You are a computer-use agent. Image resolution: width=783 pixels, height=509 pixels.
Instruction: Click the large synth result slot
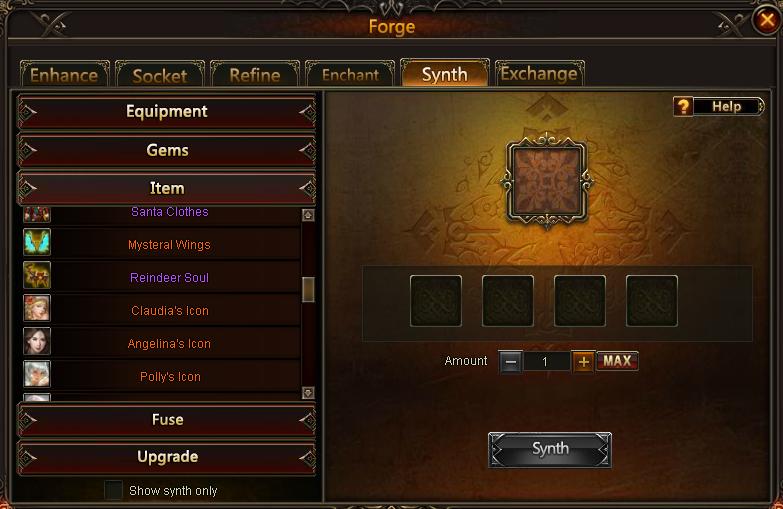547,182
